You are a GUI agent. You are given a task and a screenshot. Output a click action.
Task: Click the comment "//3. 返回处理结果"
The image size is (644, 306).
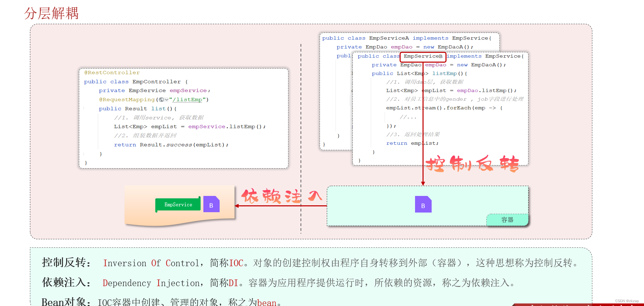pyautogui.click(x=413, y=135)
